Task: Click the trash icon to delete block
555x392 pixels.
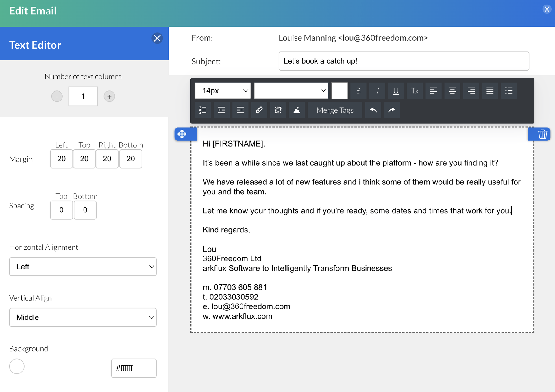Action: 542,134
